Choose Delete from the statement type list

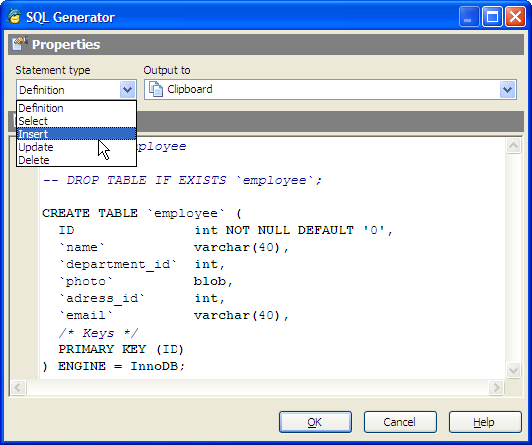coord(76,160)
